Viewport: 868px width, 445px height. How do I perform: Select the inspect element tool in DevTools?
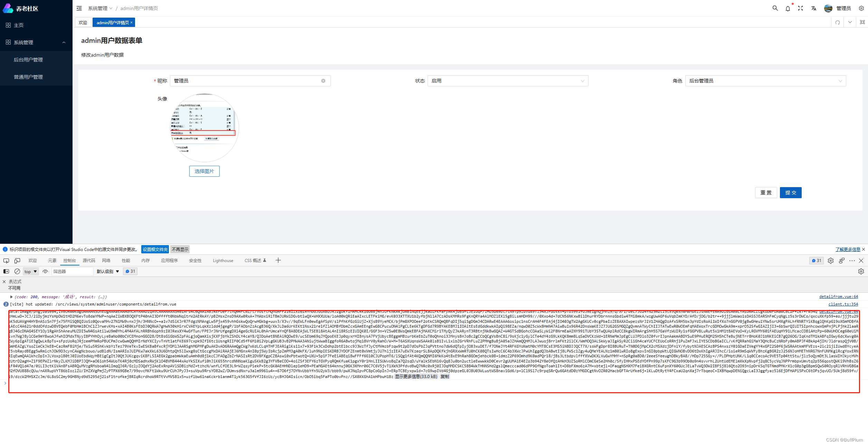[x=6, y=261]
